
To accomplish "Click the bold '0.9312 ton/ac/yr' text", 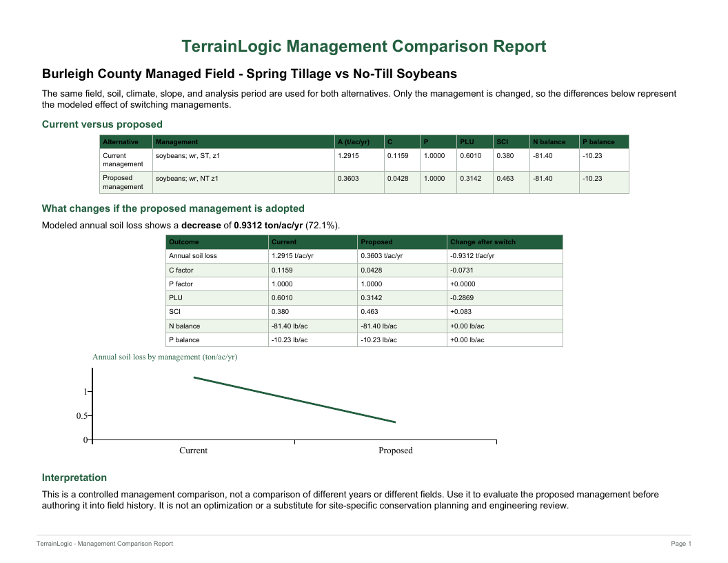I will click(x=268, y=226).
